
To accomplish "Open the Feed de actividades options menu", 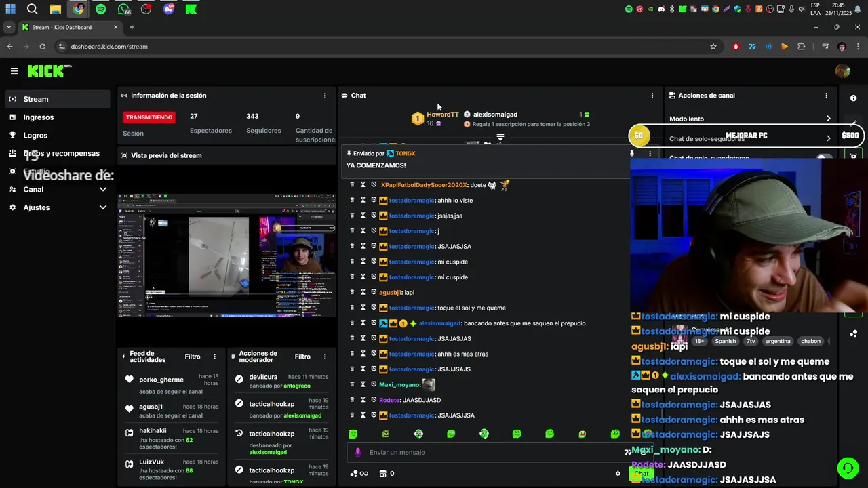I will point(215,357).
